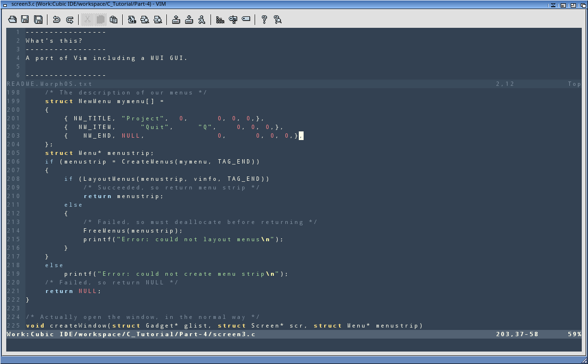This screenshot has width=588, height=364.
Task: Jump to tag under cursor
Action: click(x=246, y=20)
